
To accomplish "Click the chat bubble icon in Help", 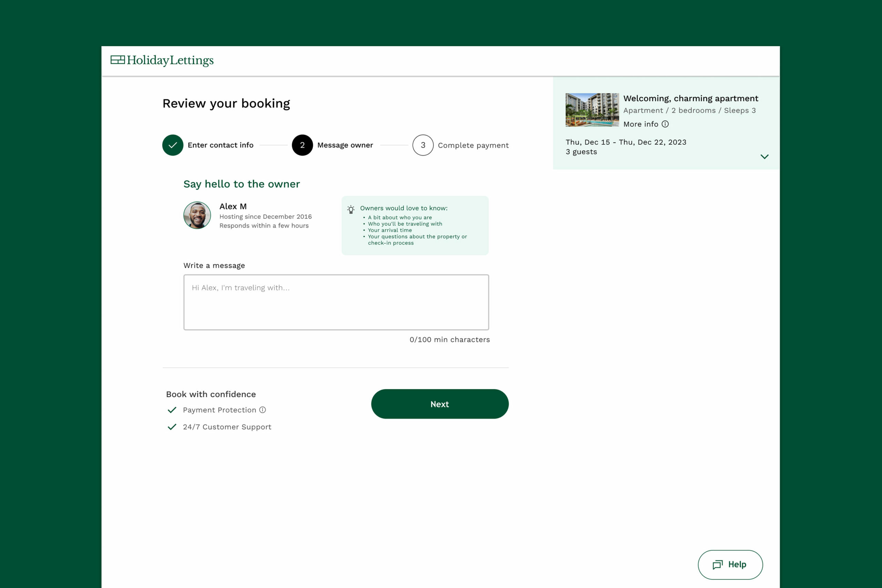I will [717, 565].
